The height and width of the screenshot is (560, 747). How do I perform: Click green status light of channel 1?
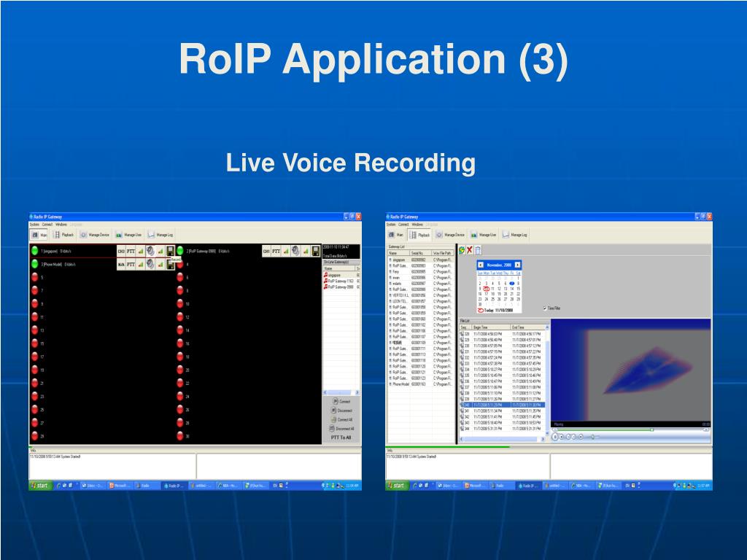(x=35, y=251)
